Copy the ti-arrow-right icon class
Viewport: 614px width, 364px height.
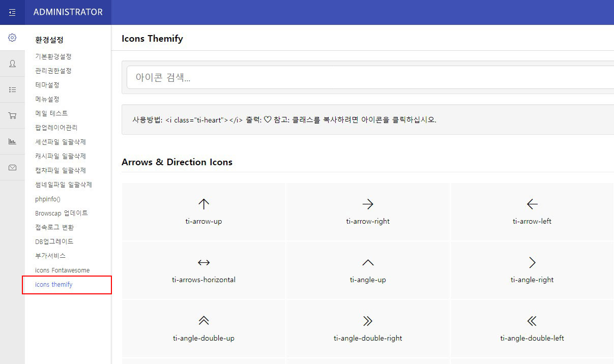click(x=368, y=211)
